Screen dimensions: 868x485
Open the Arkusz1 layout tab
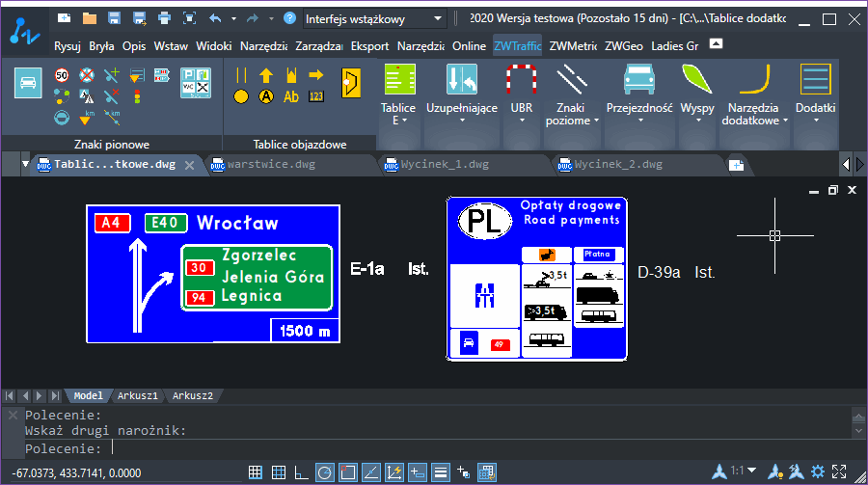(137, 396)
